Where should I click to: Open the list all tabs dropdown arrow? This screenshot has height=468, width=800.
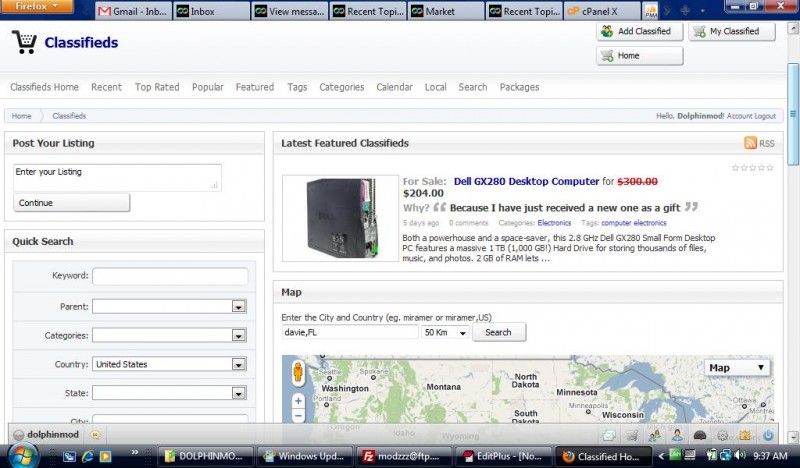point(703,11)
